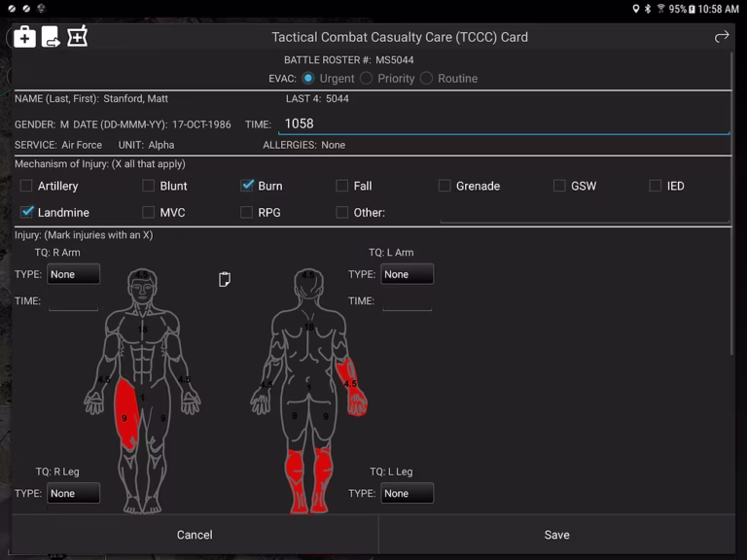Expand the L Leg tourniquet TYPE dropdown
This screenshot has height=560, width=747.
tap(407, 494)
